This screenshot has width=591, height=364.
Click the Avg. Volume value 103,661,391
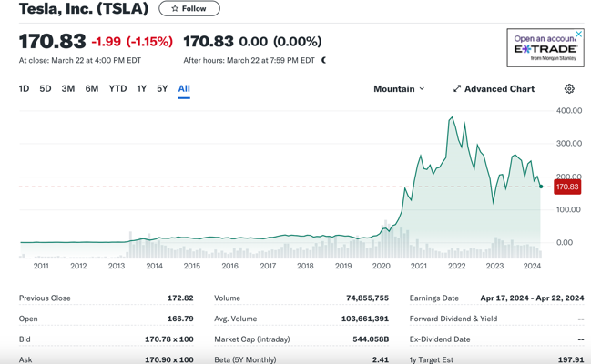coord(365,318)
